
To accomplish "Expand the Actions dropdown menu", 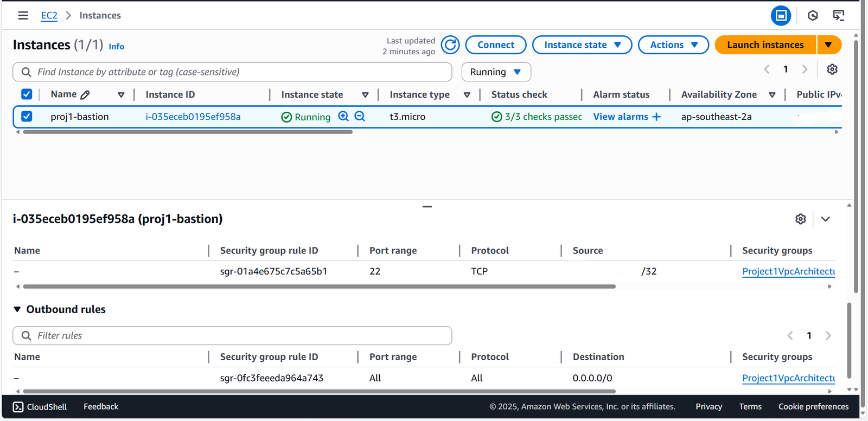I will 673,45.
